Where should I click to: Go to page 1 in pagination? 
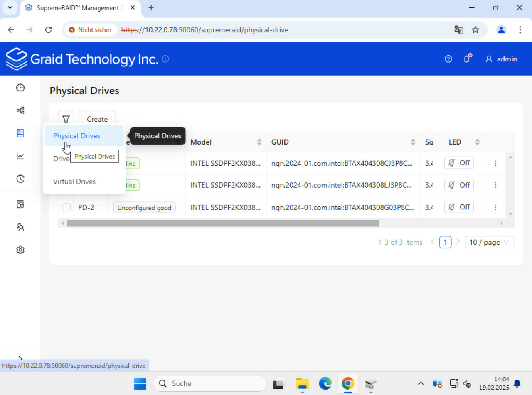coord(445,242)
